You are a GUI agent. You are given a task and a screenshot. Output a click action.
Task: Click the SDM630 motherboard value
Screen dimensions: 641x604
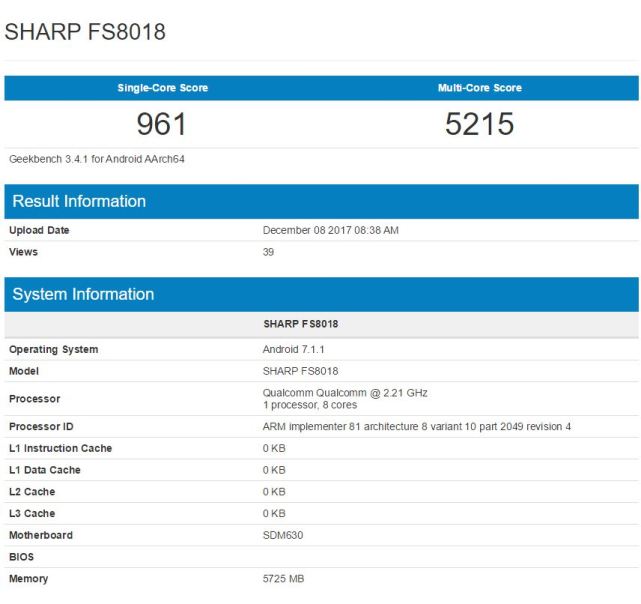[282, 535]
